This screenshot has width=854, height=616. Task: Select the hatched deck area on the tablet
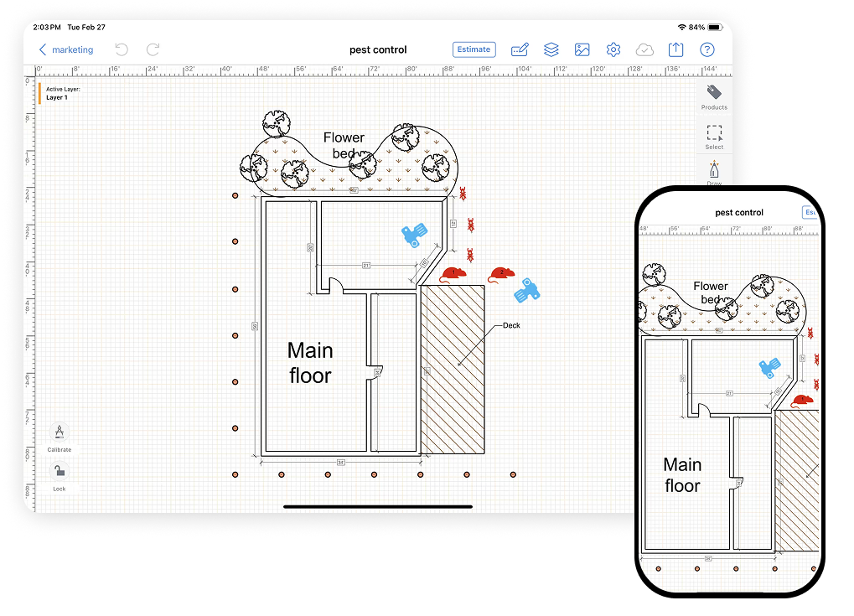(453, 370)
